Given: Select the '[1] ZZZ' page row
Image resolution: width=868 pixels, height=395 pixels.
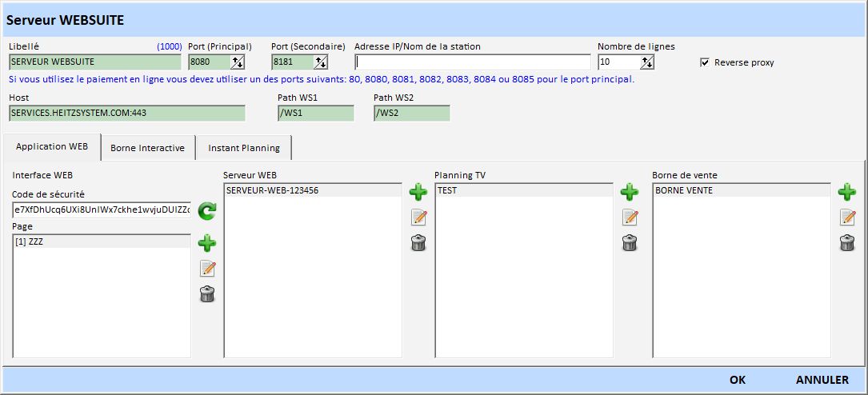Looking at the screenshot, I should tap(102, 241).
